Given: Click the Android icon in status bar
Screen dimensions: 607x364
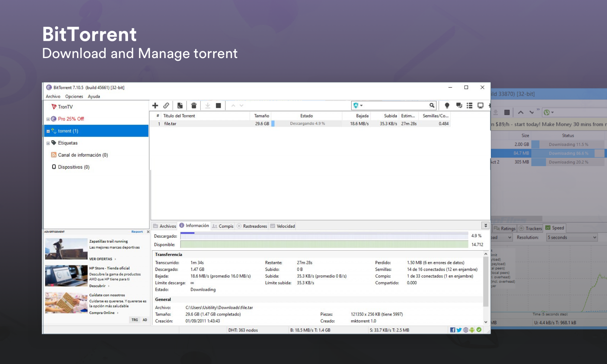Looking at the screenshot, I should click(472, 330).
